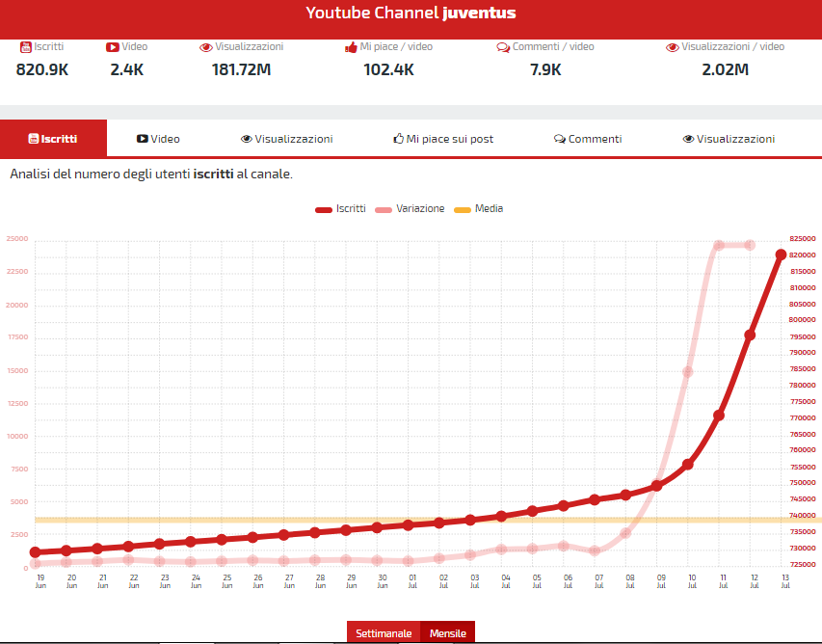Click the eye icon beside Visualizzazioni / video
Image resolution: width=822 pixels, height=644 pixels.
point(673,48)
